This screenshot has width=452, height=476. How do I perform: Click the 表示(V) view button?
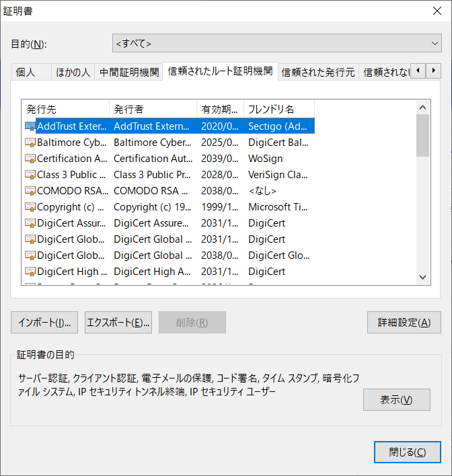point(397,400)
